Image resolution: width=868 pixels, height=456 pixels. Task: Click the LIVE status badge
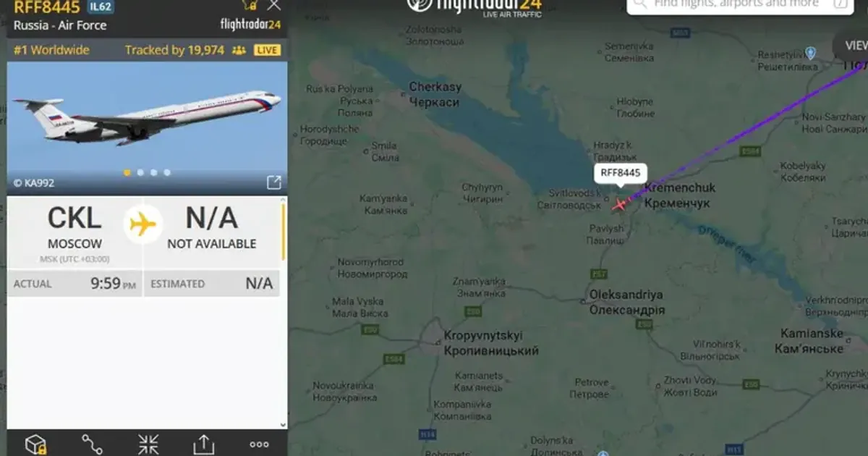point(267,50)
